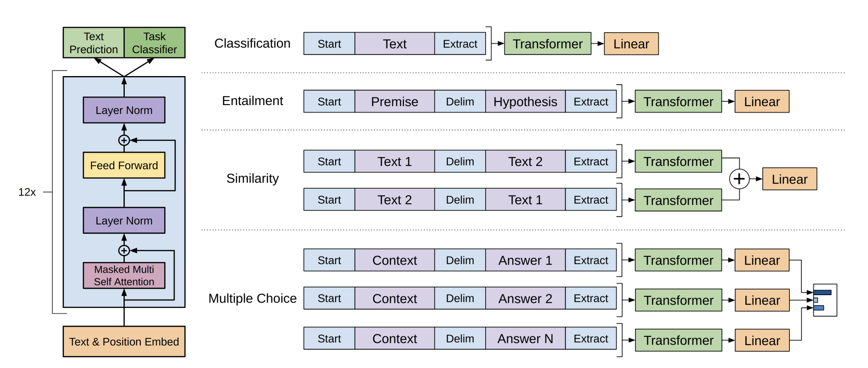The height and width of the screenshot is (368, 868).
Task: Click the large plus circle merging Similarity transformers
Action: point(739,179)
